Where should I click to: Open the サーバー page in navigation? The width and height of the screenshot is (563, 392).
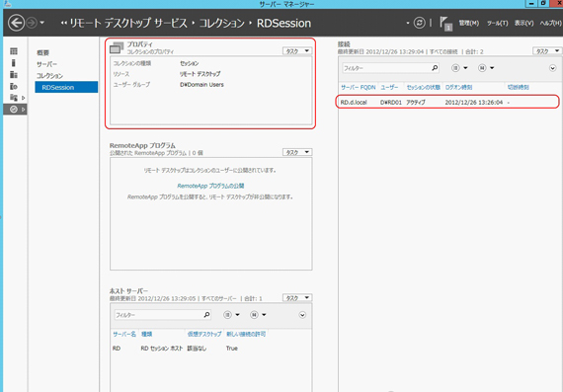(46, 64)
